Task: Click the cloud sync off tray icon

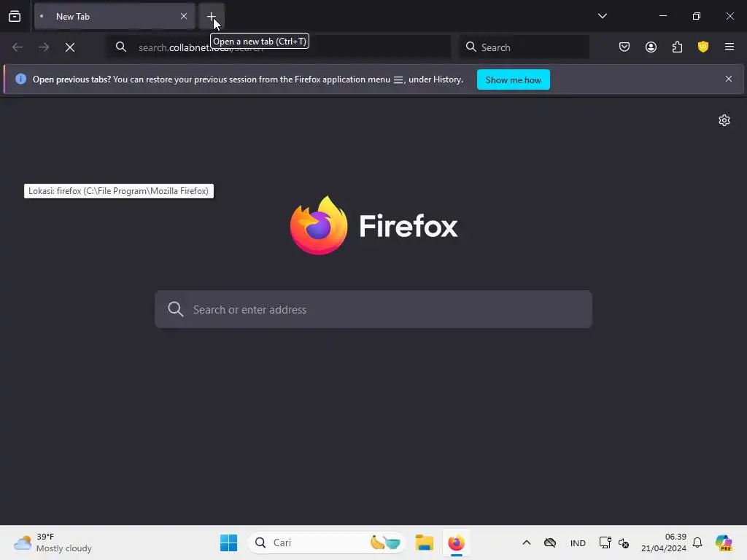Action: pyautogui.click(x=550, y=542)
